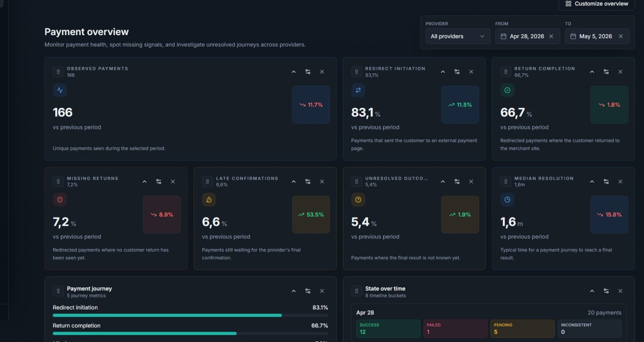Click the Late Confirmations timer icon

[209, 200]
